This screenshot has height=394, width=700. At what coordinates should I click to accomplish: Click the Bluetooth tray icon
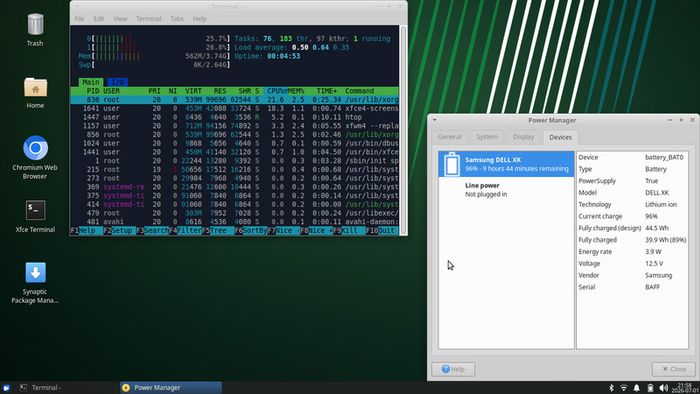tap(612, 388)
